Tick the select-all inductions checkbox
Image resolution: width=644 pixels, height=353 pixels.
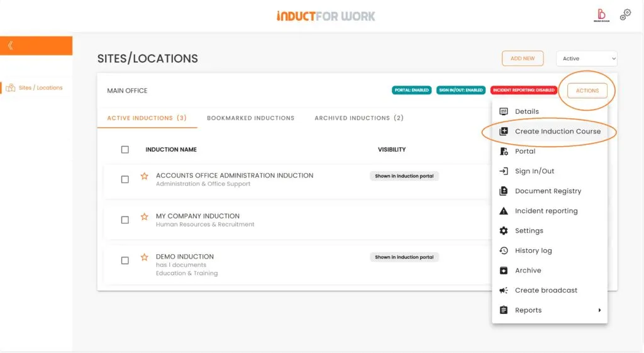(125, 150)
